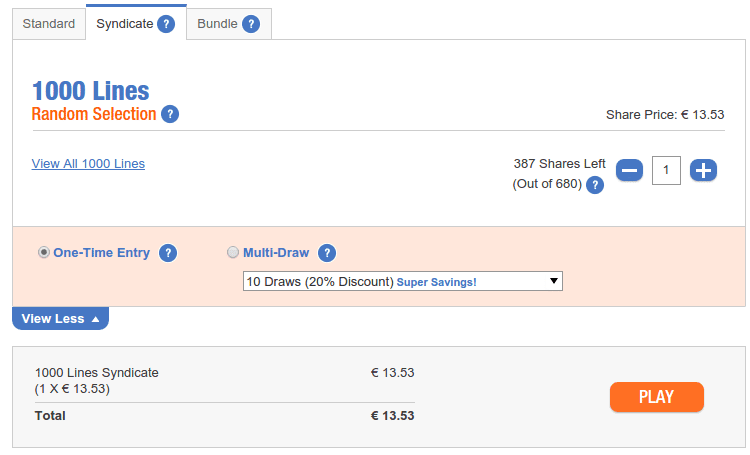The width and height of the screenshot is (750, 455).
Task: Open the Bundle tab help icon
Action: coord(251,23)
